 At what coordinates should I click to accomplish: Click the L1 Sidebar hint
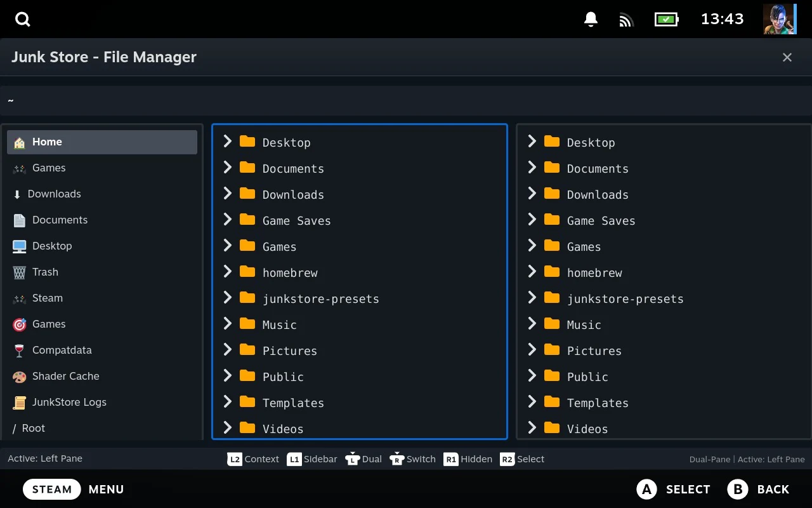pyautogui.click(x=312, y=459)
